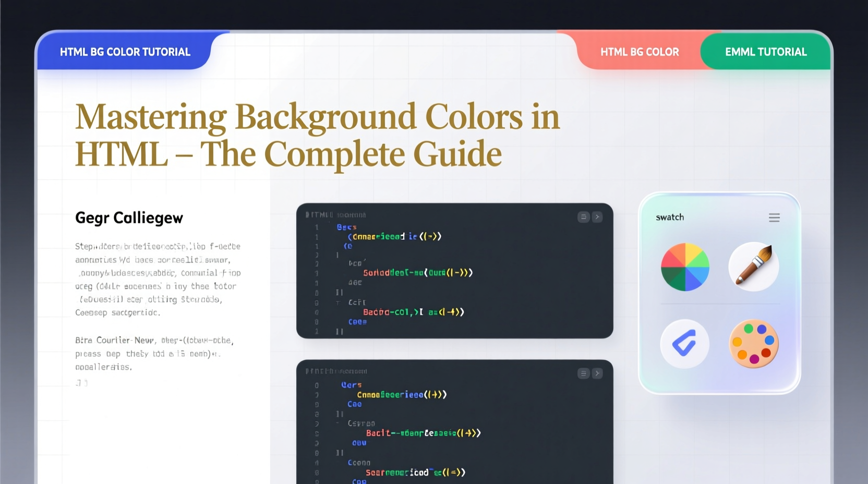The width and height of the screenshot is (868, 484).
Task: Click the run arrow on second code editor
Action: (x=597, y=373)
